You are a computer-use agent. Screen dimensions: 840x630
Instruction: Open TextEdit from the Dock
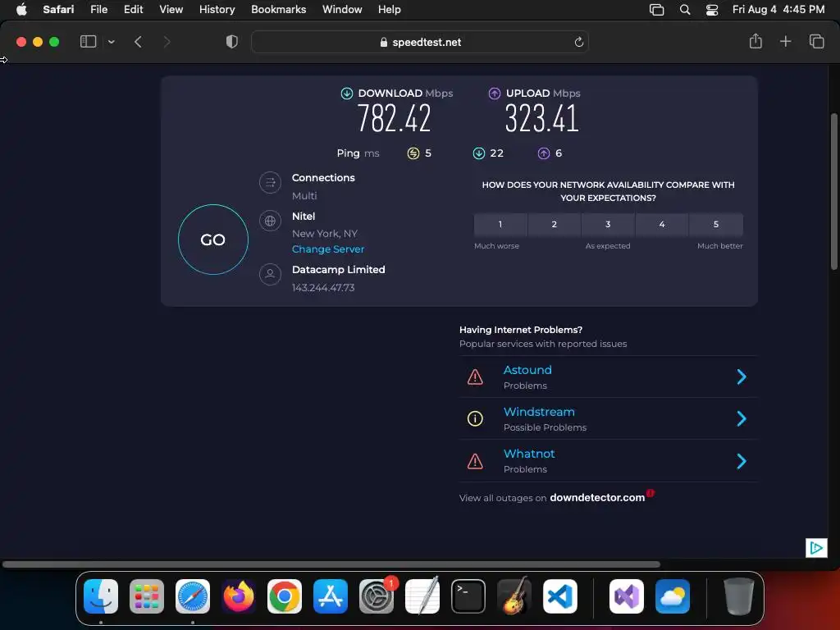pyautogui.click(x=422, y=596)
